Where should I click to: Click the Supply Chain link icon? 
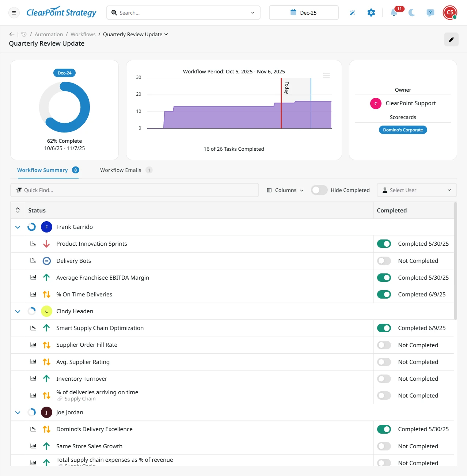pos(60,399)
